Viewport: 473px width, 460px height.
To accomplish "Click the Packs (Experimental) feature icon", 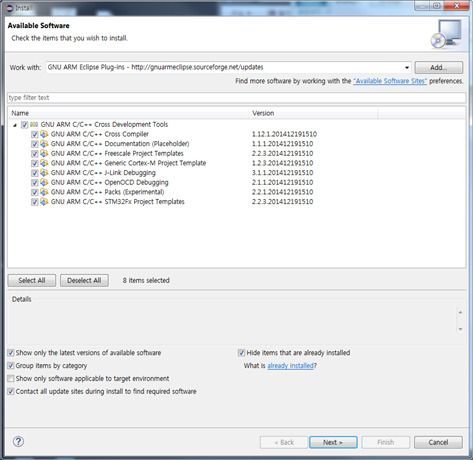I will point(44,192).
